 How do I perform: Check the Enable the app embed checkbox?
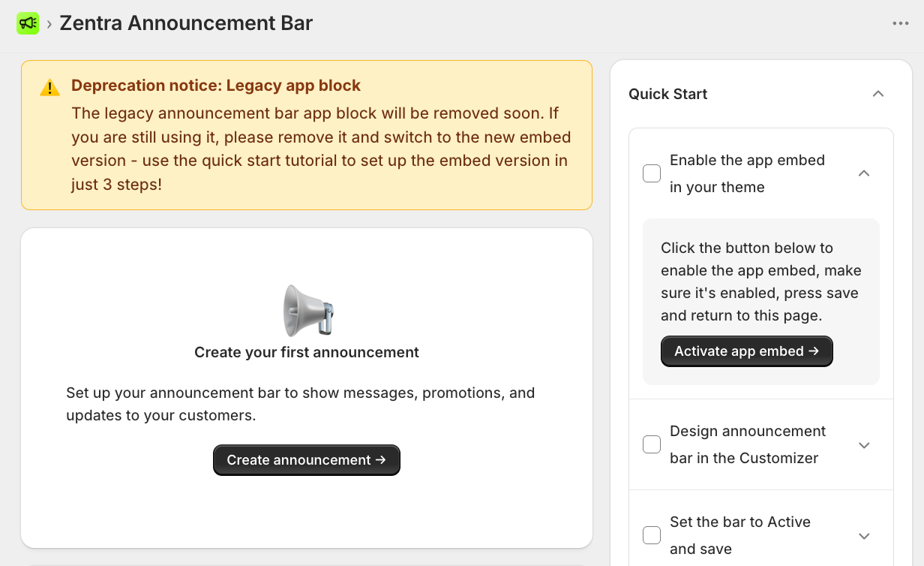coord(652,173)
